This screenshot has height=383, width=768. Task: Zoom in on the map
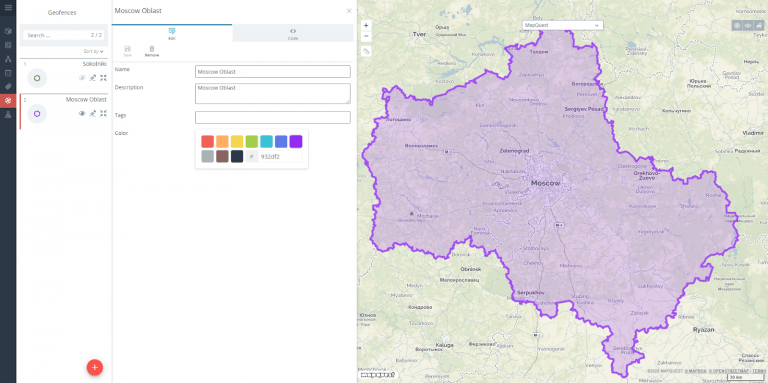pyautogui.click(x=366, y=25)
